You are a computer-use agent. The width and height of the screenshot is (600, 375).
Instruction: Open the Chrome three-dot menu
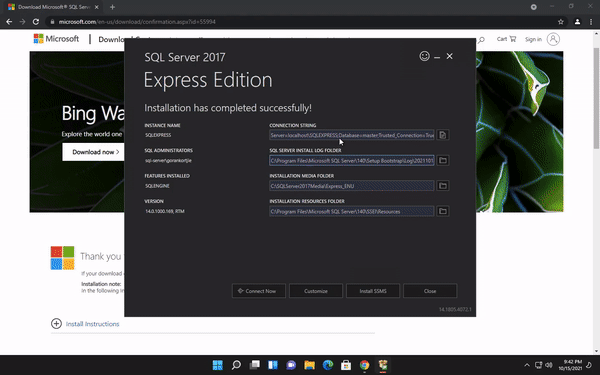point(591,22)
